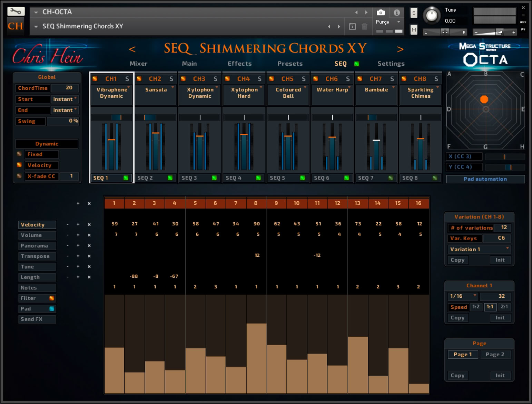Image resolution: width=532 pixels, height=404 pixels.
Task: Solo channel CH1
Action: [127, 79]
